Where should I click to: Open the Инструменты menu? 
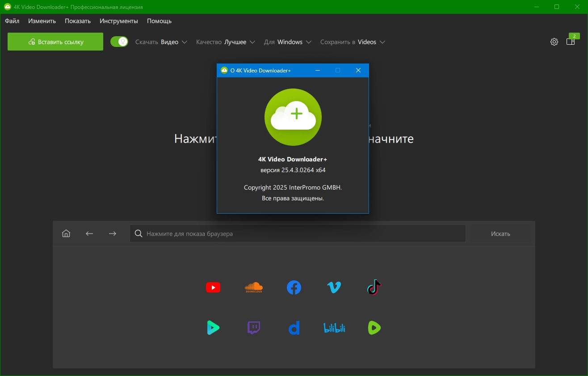click(x=119, y=21)
